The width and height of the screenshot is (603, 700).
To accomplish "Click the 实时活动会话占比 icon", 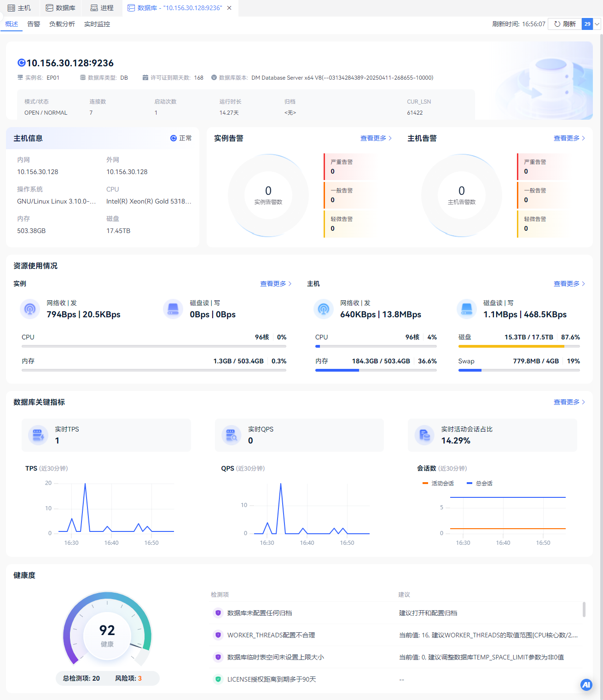I will pyautogui.click(x=424, y=435).
